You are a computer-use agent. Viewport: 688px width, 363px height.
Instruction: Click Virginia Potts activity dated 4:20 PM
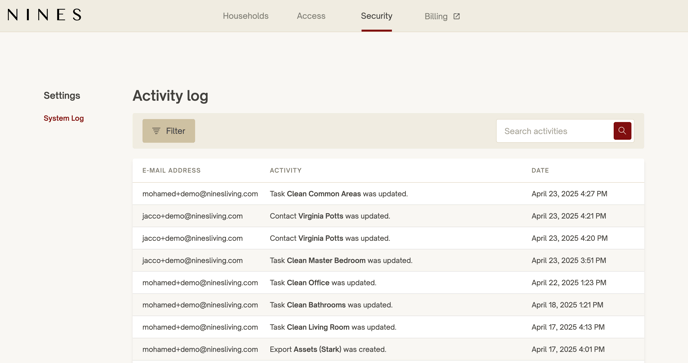[330, 238]
